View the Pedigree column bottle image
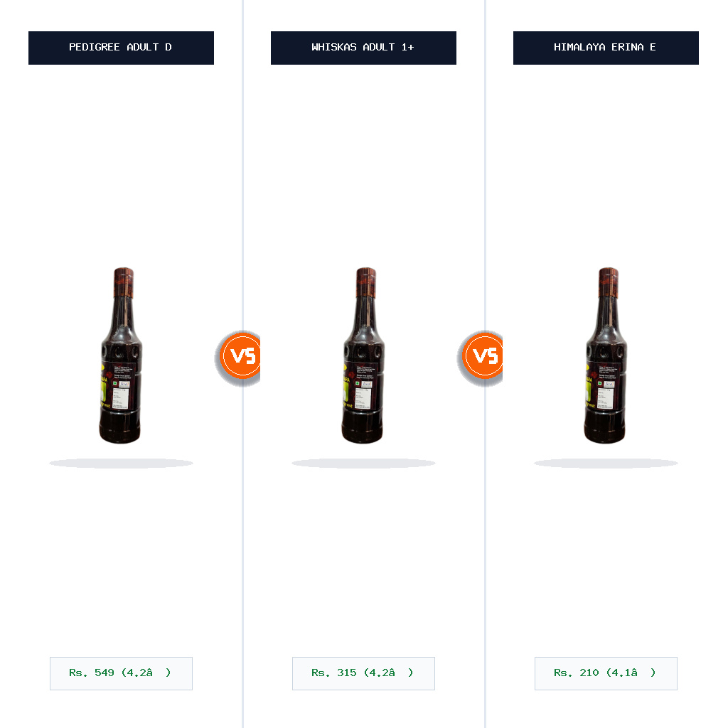 [121, 355]
